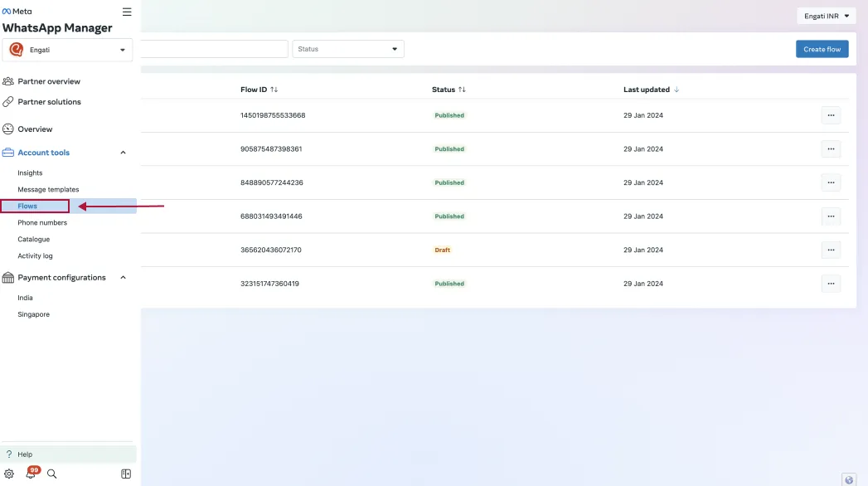Open Phone numbers

pos(42,222)
